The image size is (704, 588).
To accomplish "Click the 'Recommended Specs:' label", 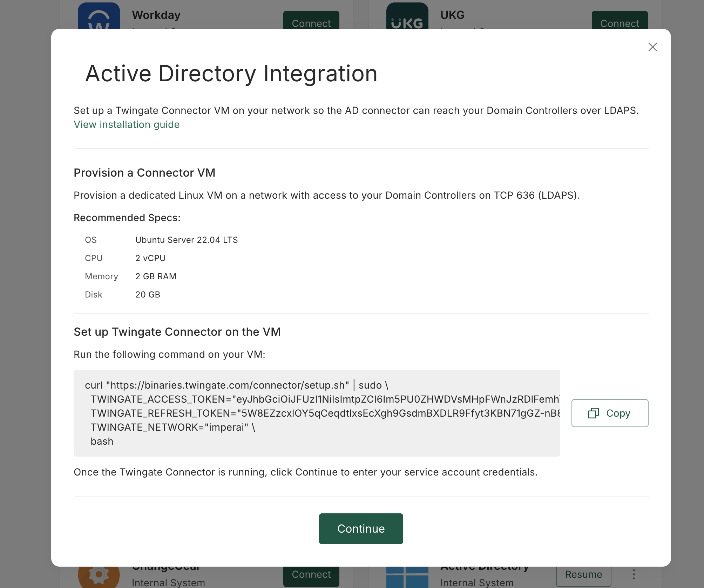I will pyautogui.click(x=127, y=218).
